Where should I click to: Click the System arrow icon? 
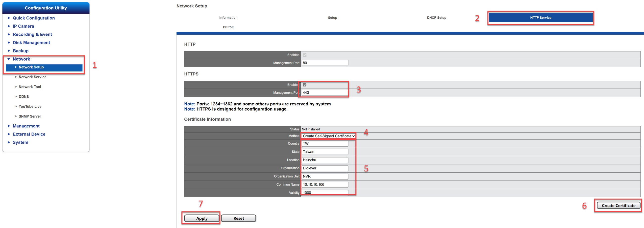pos(9,143)
